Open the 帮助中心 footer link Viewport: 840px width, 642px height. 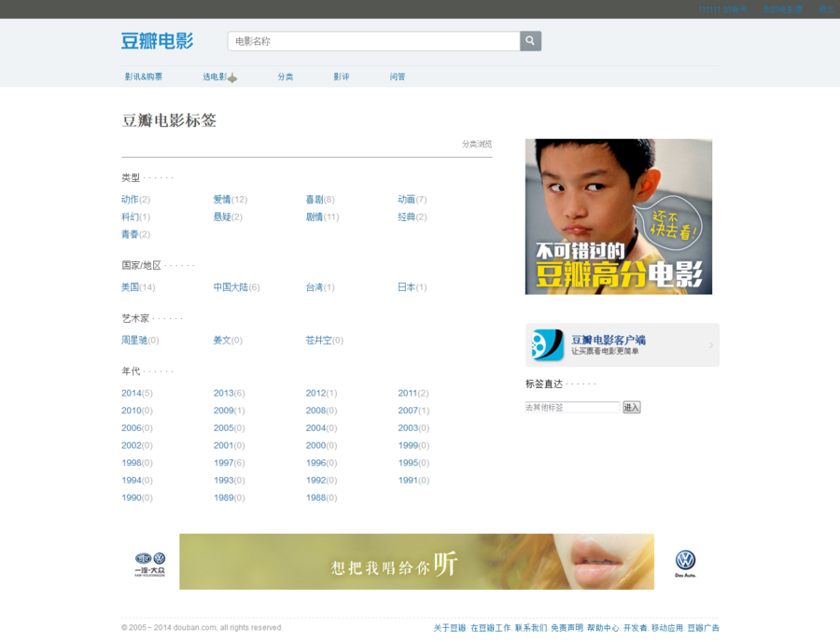point(601,628)
